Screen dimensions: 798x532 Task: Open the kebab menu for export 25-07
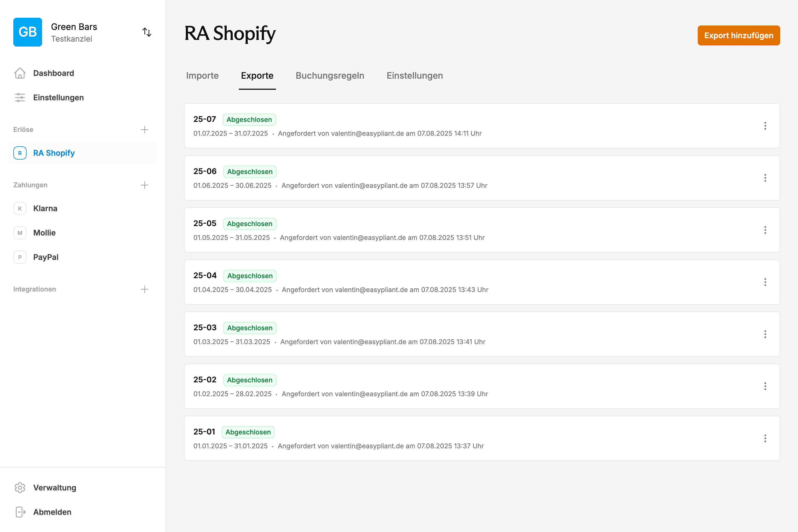click(x=765, y=126)
